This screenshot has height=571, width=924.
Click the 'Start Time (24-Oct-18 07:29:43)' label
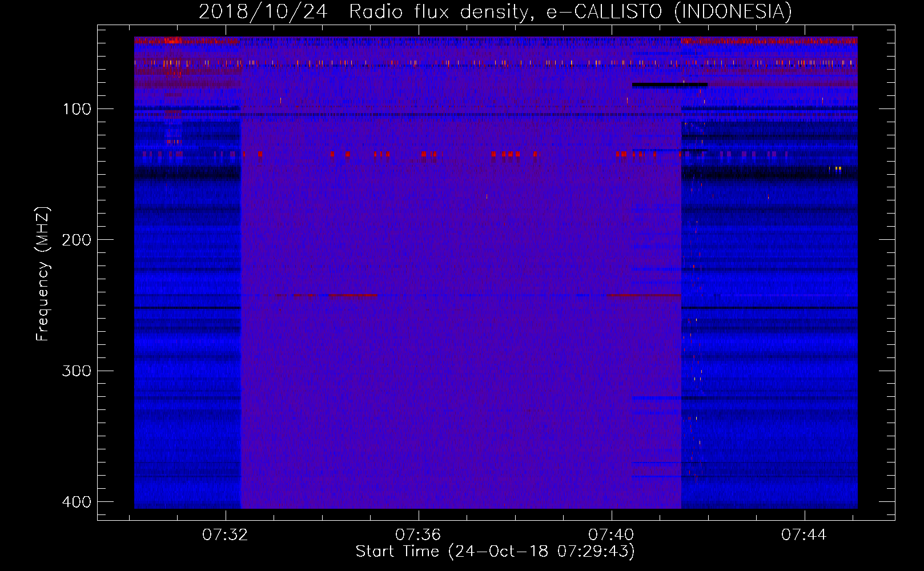point(495,552)
